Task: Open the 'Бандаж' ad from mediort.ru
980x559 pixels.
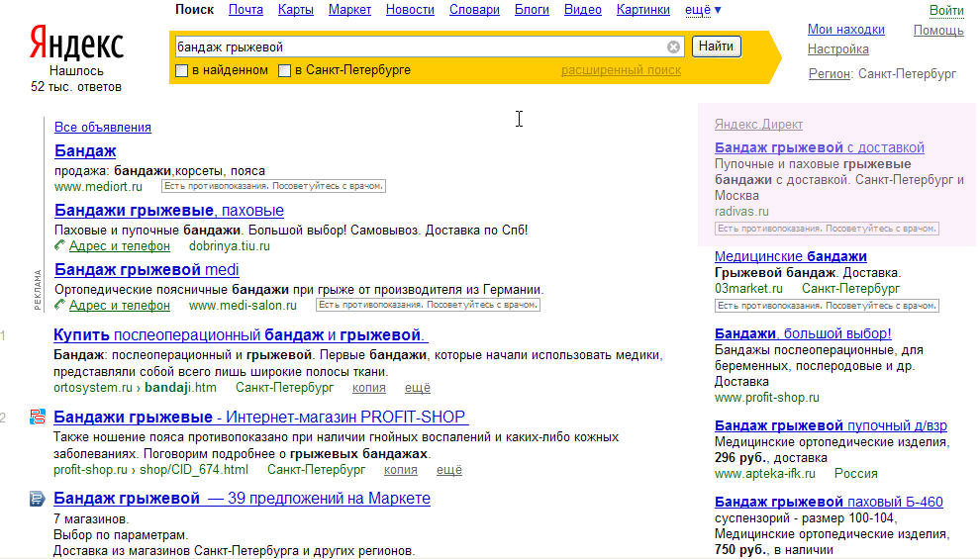Action: 85,151
